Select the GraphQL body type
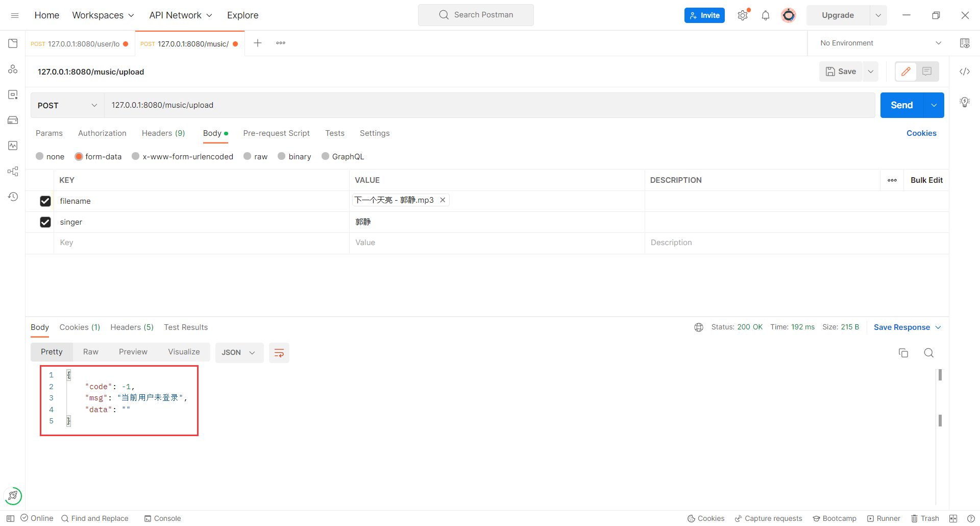The image size is (980, 526). (326, 156)
